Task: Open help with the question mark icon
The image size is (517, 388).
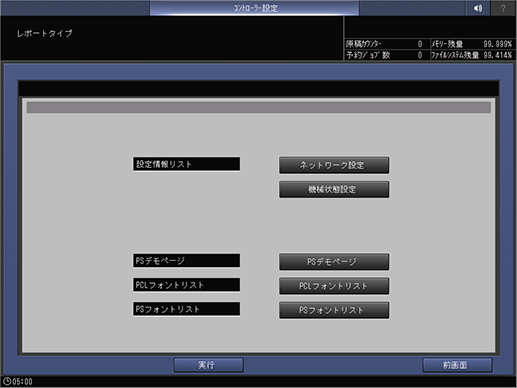Action: pos(503,8)
